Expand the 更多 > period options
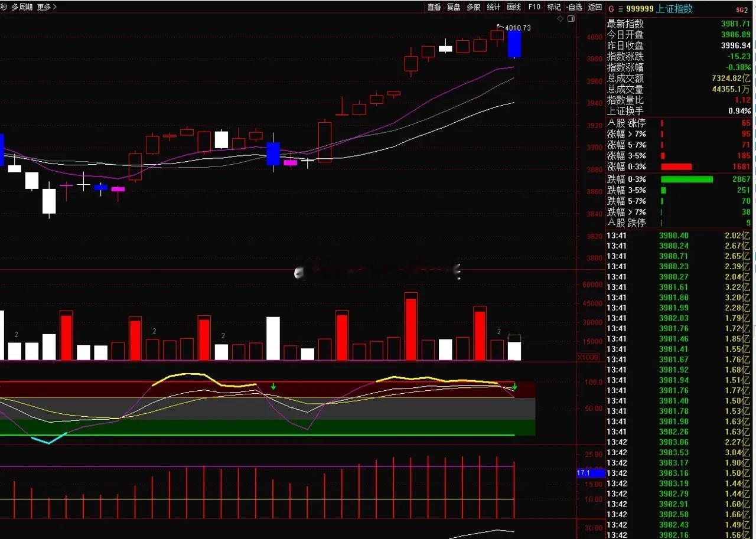This screenshot has width=756, height=539. pyautogui.click(x=47, y=7)
